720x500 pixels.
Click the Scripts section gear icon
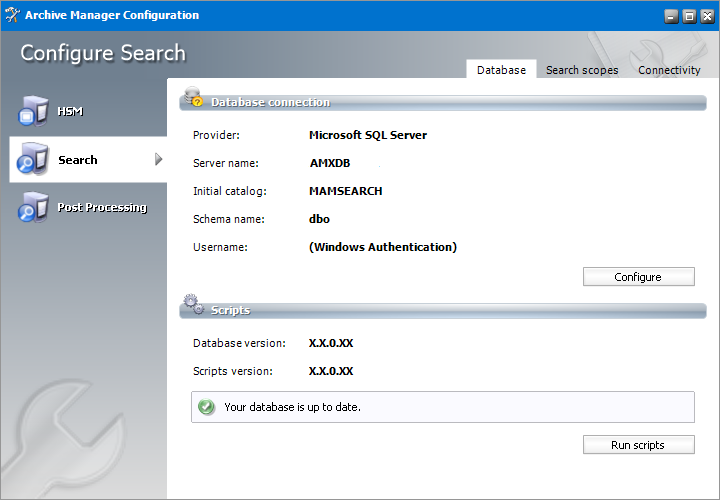(x=193, y=306)
